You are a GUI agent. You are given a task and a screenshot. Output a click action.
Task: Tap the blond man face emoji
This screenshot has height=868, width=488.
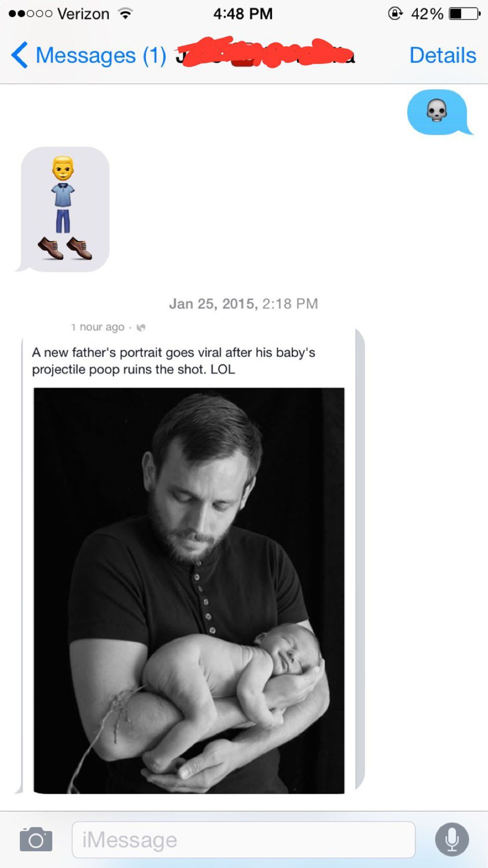pos(63,168)
